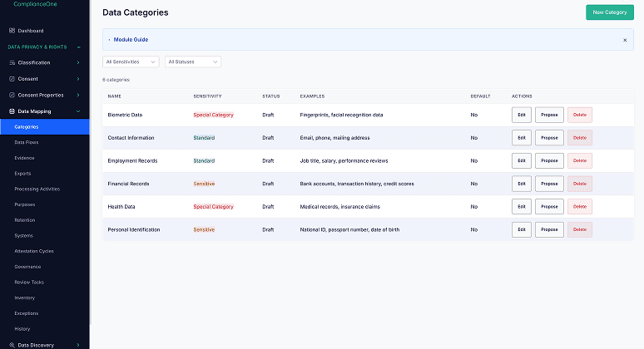Screen dimensions: 644x349
Task: Edit the Financial Records category
Action: [522, 184]
